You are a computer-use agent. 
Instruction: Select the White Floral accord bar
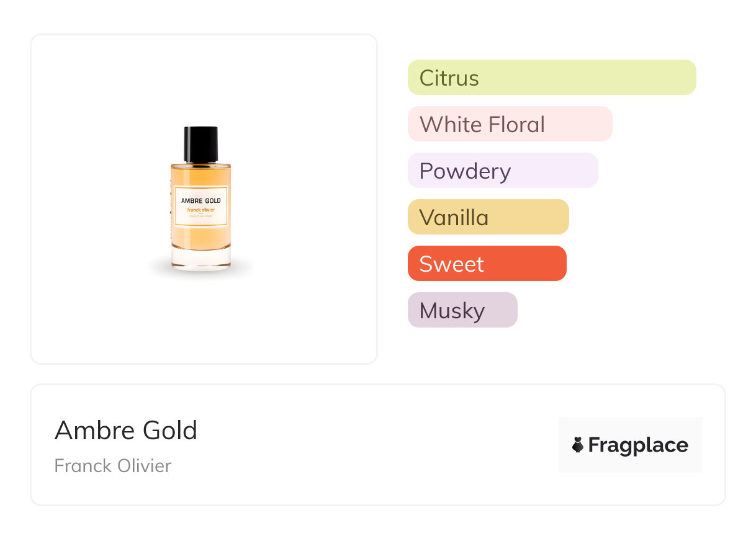tap(510, 124)
